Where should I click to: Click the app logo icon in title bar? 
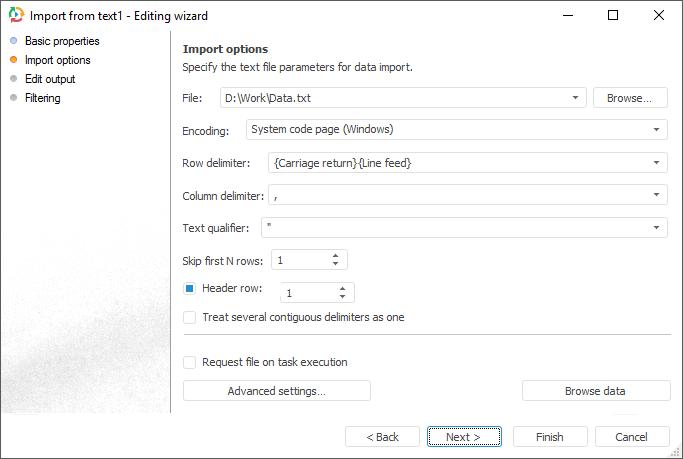(14, 16)
